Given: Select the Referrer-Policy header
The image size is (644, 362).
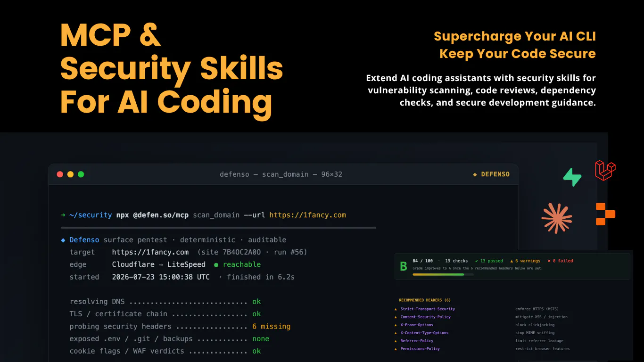Looking at the screenshot, I should pos(417,341).
